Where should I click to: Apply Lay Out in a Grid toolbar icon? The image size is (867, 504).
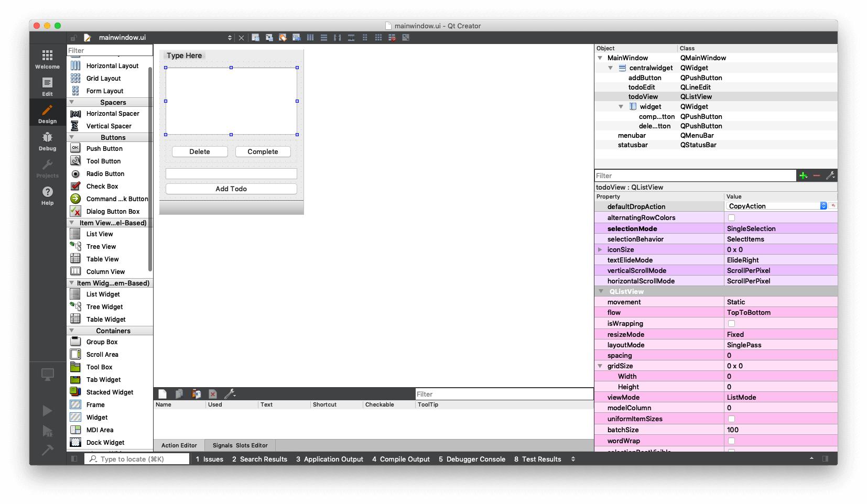pyautogui.click(x=378, y=37)
